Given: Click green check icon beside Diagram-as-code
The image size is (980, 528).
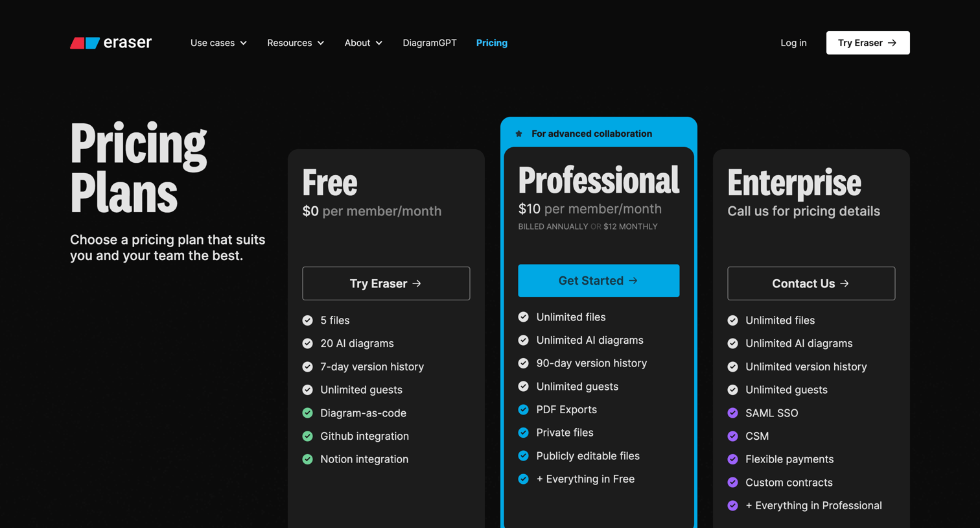Looking at the screenshot, I should click(x=308, y=413).
